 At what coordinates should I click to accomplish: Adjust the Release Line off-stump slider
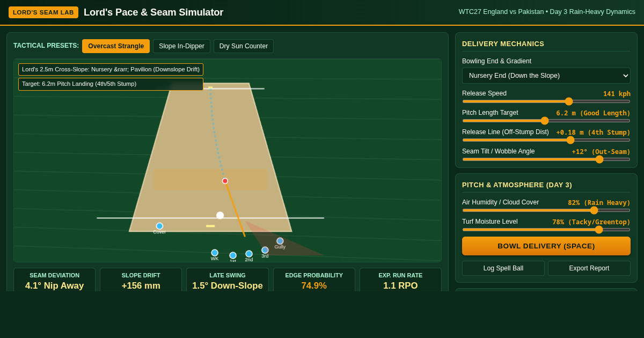click(546, 140)
